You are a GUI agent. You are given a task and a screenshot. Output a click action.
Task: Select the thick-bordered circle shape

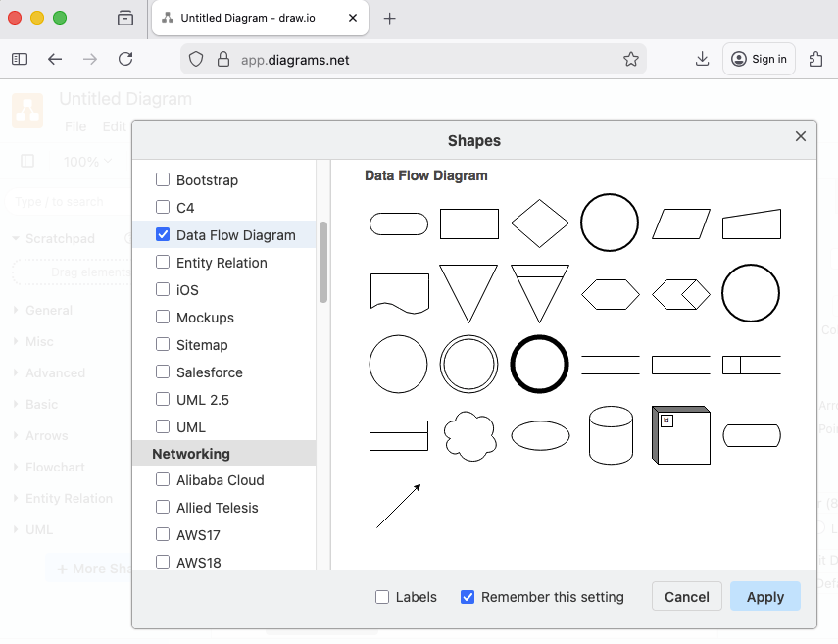pyautogui.click(x=540, y=364)
